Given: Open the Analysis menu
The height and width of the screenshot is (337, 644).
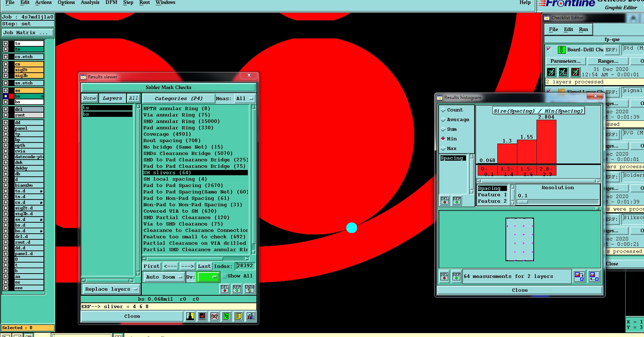Looking at the screenshot, I should tap(90, 2).
